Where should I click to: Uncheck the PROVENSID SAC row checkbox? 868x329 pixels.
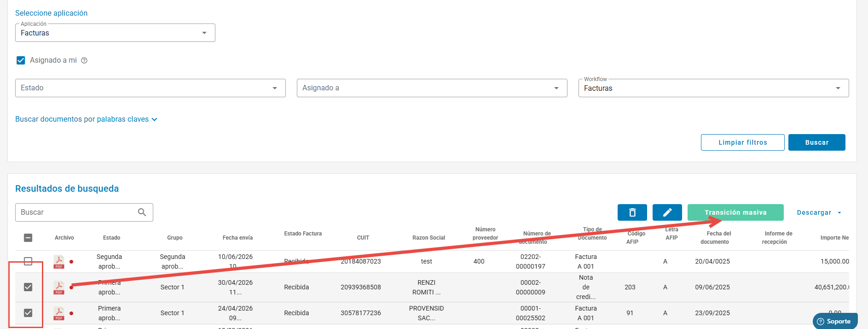click(28, 313)
